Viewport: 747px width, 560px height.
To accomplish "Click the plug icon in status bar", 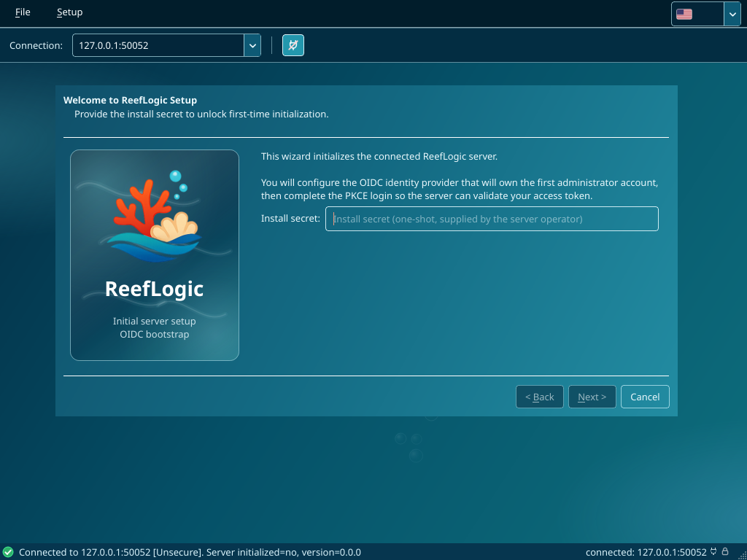I will point(713,552).
